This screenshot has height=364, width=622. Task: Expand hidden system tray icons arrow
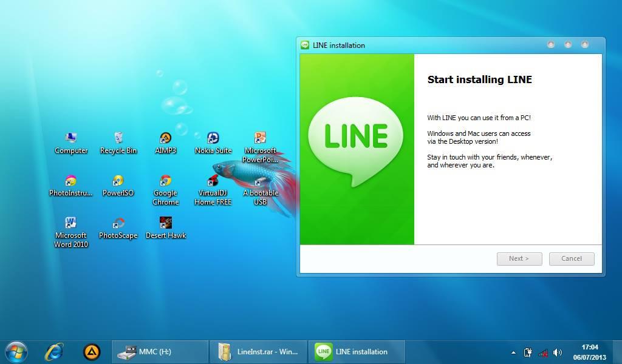point(513,352)
